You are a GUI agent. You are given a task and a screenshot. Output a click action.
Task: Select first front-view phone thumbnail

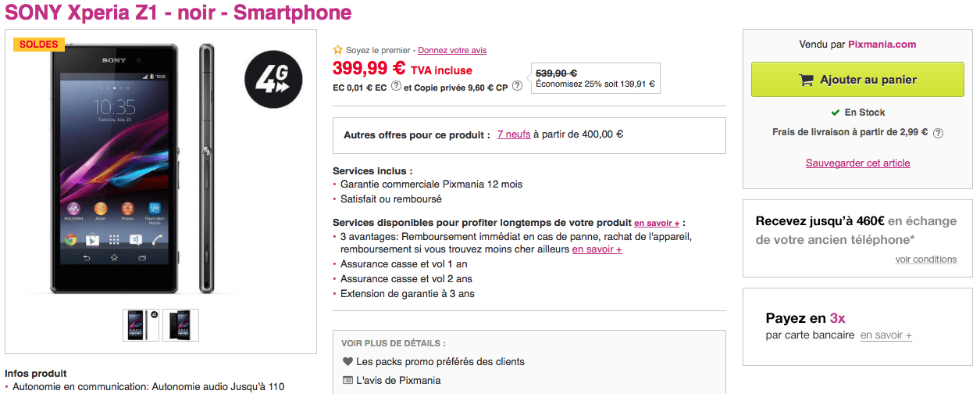click(x=141, y=325)
